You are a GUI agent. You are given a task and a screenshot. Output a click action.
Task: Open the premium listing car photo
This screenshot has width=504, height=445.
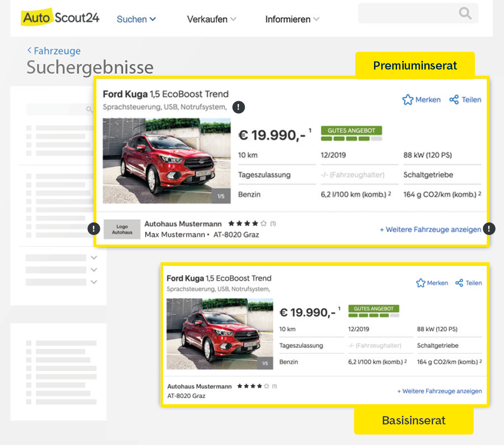[x=166, y=161]
